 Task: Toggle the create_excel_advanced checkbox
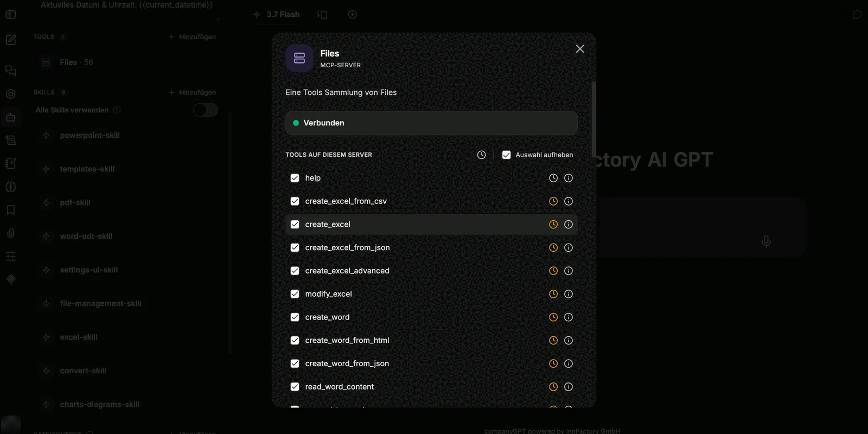tap(295, 271)
